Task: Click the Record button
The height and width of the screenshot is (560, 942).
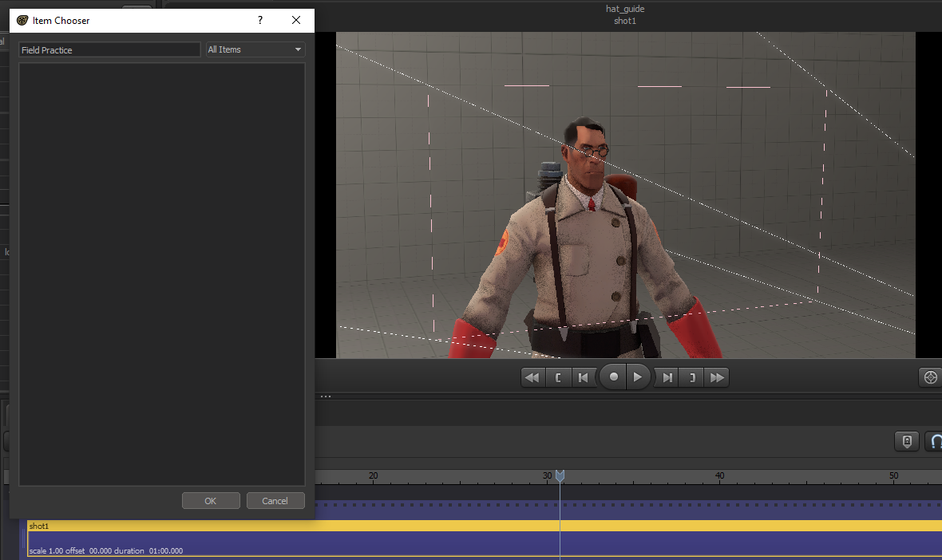Action: [x=613, y=377]
